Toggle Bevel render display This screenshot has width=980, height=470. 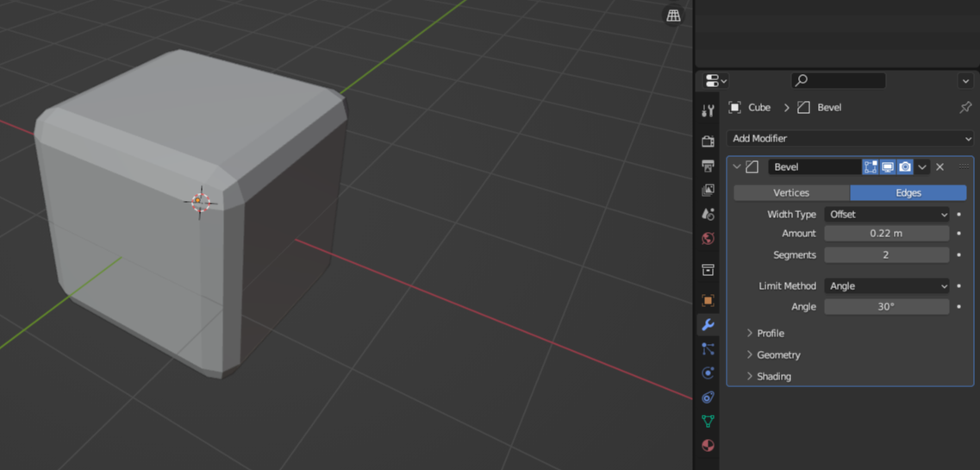[904, 167]
